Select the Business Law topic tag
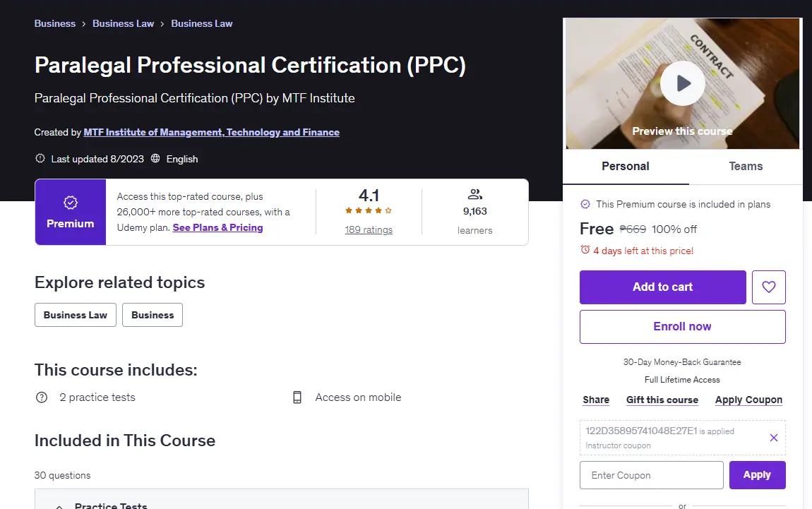Screen dimensions: 812x509 (x=76, y=315)
